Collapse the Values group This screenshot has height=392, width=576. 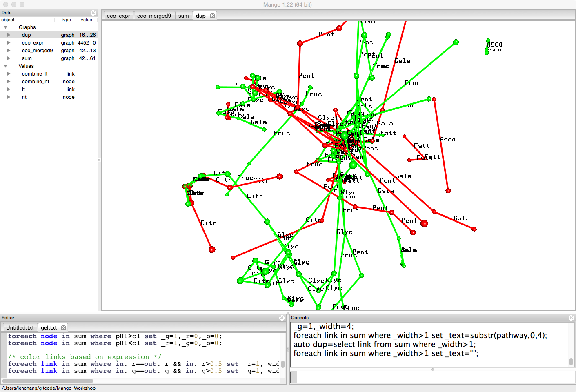(6, 66)
